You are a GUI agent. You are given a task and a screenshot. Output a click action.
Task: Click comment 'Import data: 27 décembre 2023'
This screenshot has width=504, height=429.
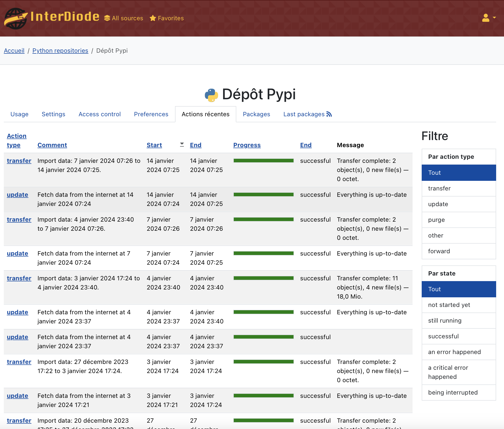[83, 366]
